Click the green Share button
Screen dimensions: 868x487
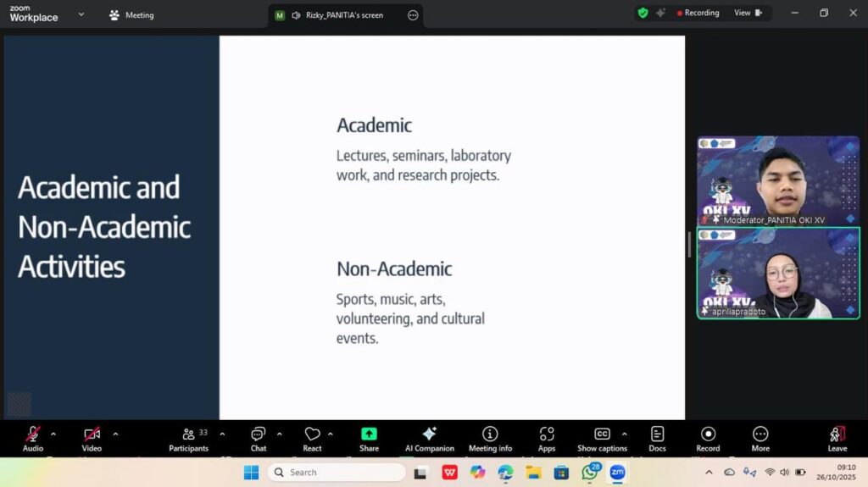click(369, 438)
